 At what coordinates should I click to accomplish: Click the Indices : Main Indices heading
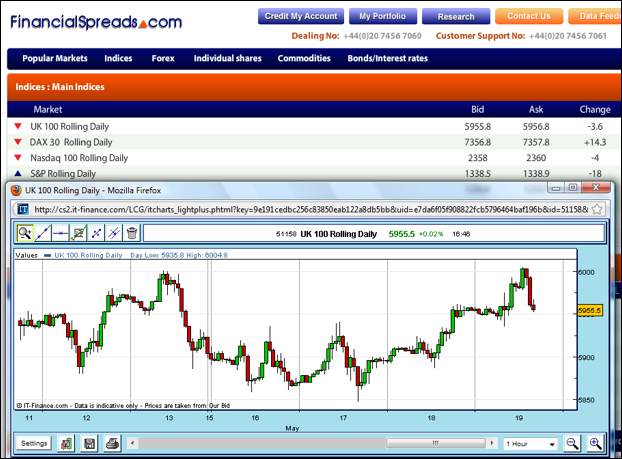(x=60, y=87)
